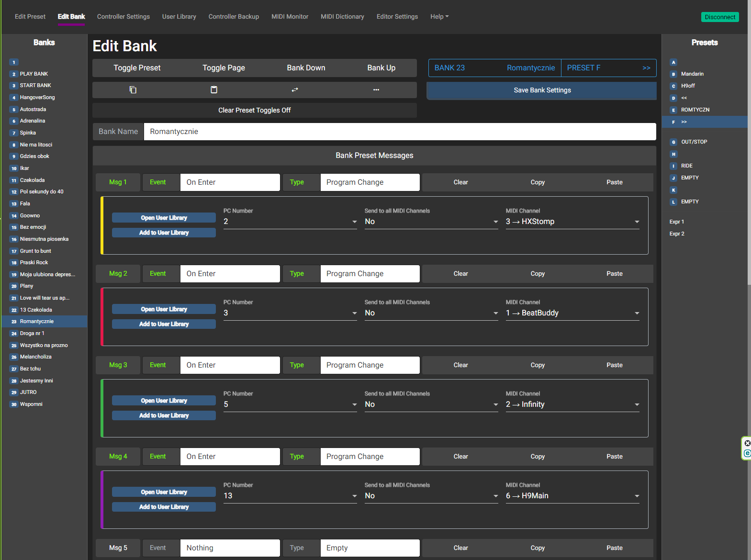The image size is (751, 560).
Task: Click Clear Preset Toggles Off
Action: pos(255,111)
